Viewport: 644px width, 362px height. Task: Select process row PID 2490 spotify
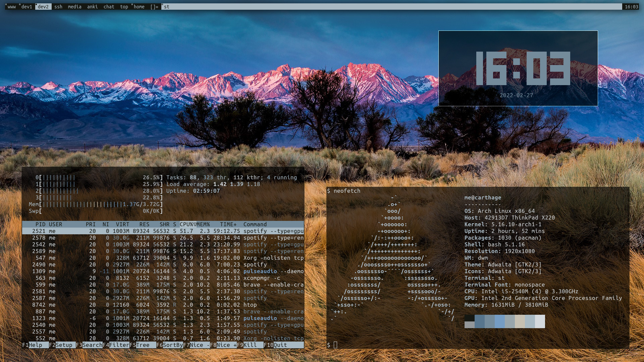click(x=163, y=264)
